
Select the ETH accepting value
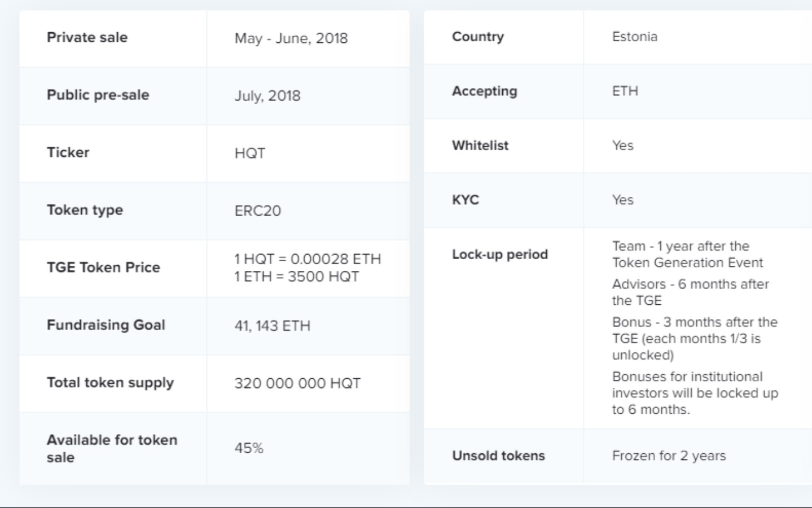point(625,91)
